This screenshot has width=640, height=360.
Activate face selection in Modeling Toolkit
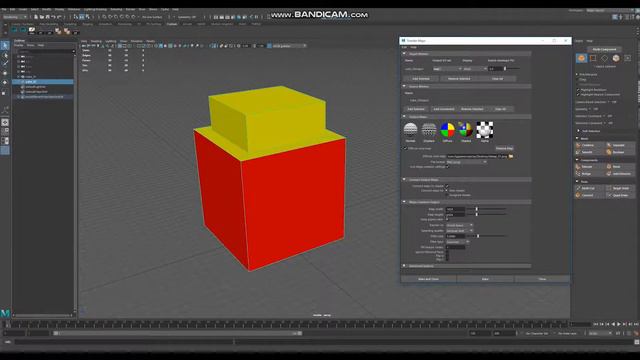(616, 58)
